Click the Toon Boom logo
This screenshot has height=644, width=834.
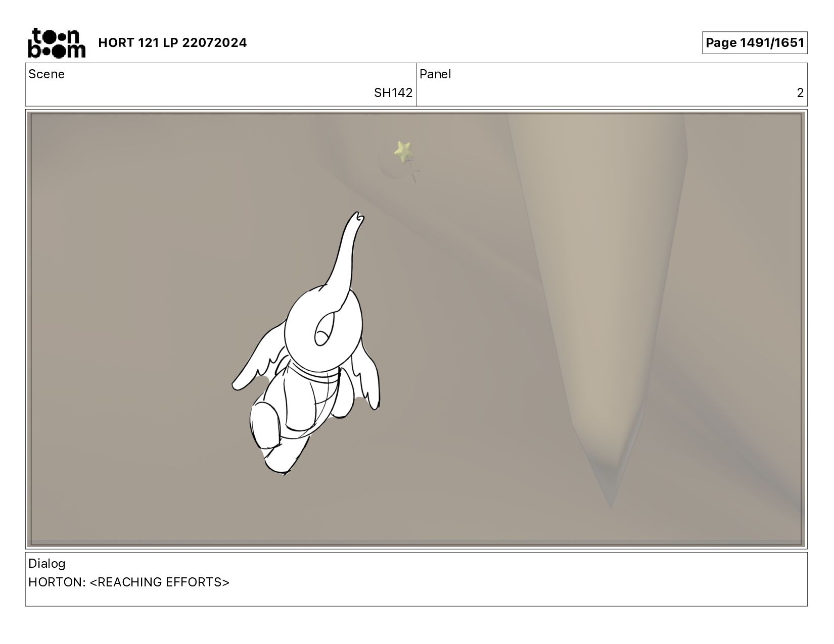coord(56,43)
